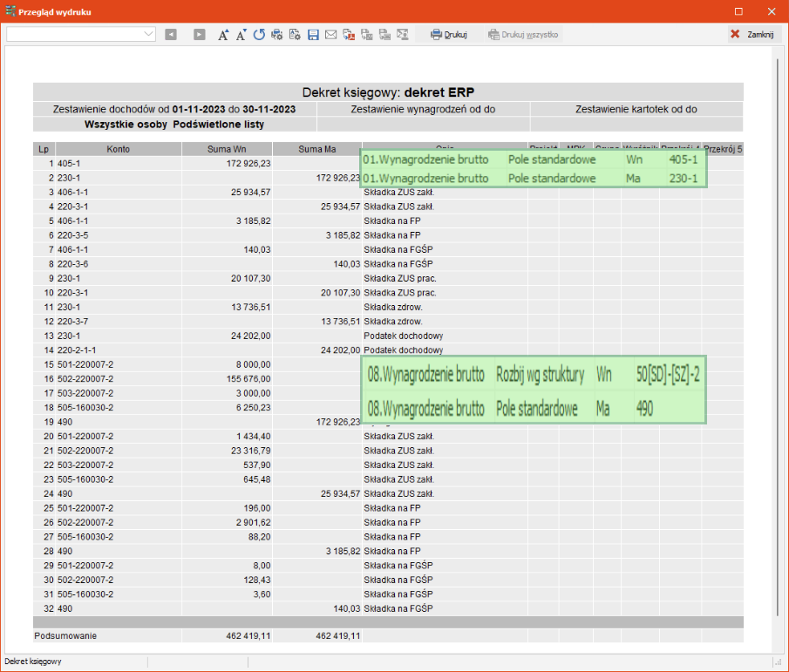
Task: Click the Lp column header
Action: (x=44, y=149)
